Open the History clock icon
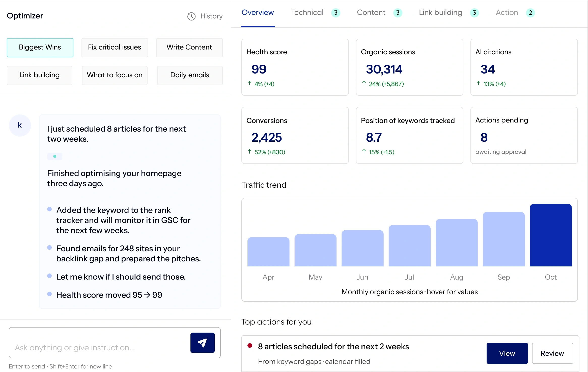The width and height of the screenshot is (588, 372). coord(191,16)
